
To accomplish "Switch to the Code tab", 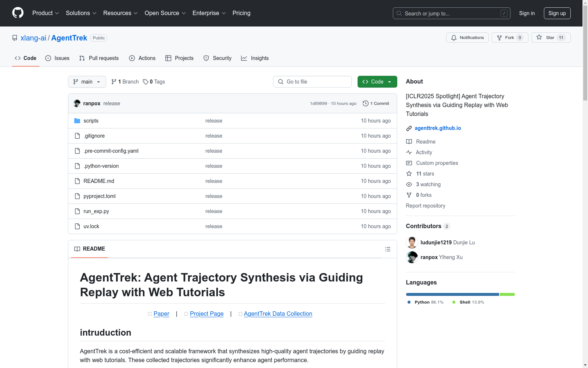I will coord(26,58).
